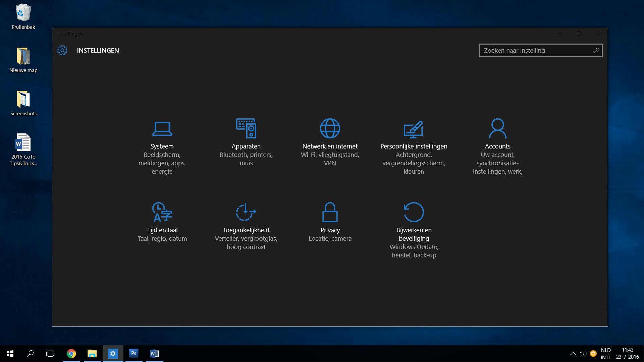The width and height of the screenshot is (644, 362).
Task: Open the taskbar search magnifier
Action: (x=30, y=354)
